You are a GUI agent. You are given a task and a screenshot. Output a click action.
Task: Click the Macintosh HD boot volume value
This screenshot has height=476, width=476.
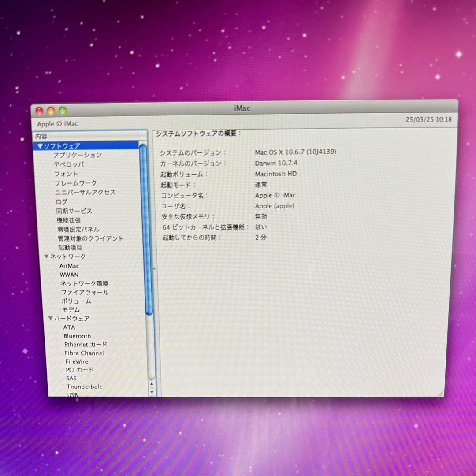tap(275, 174)
